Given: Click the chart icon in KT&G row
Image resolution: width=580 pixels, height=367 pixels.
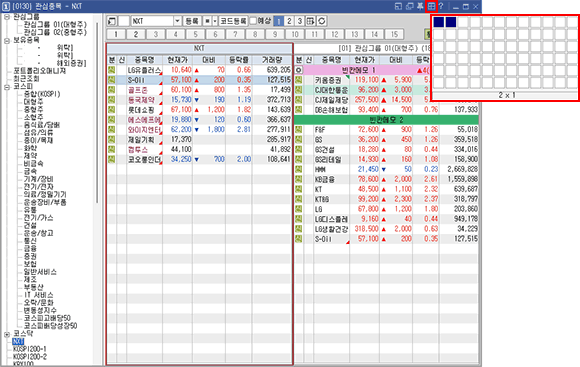Looking at the screenshot, I should [x=299, y=199].
